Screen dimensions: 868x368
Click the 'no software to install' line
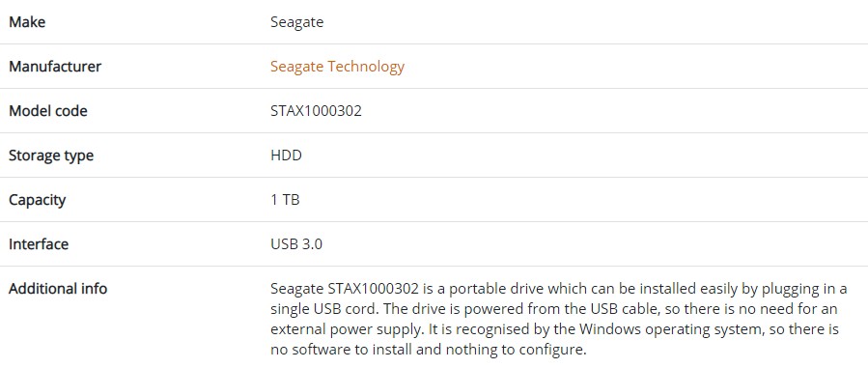coord(428,350)
